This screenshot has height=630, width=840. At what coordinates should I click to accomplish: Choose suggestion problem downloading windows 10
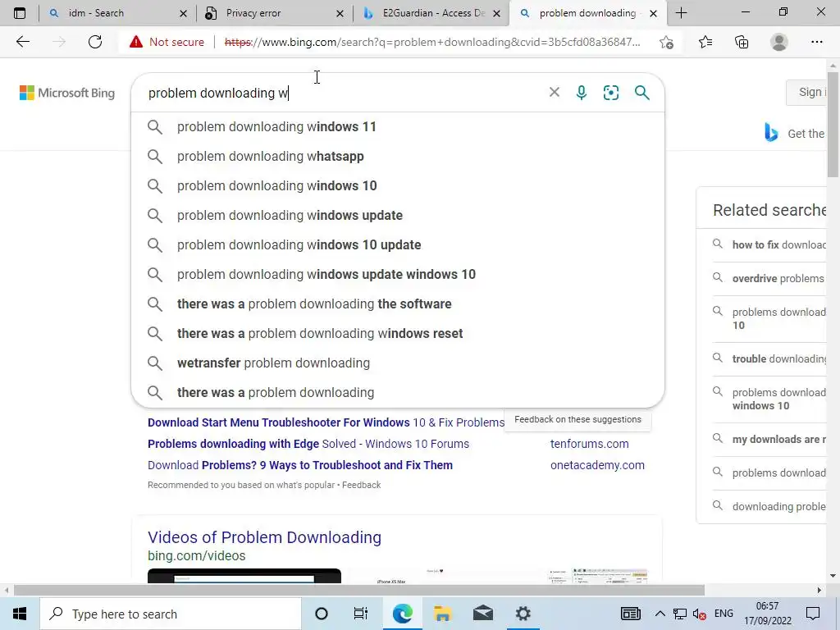(398, 186)
